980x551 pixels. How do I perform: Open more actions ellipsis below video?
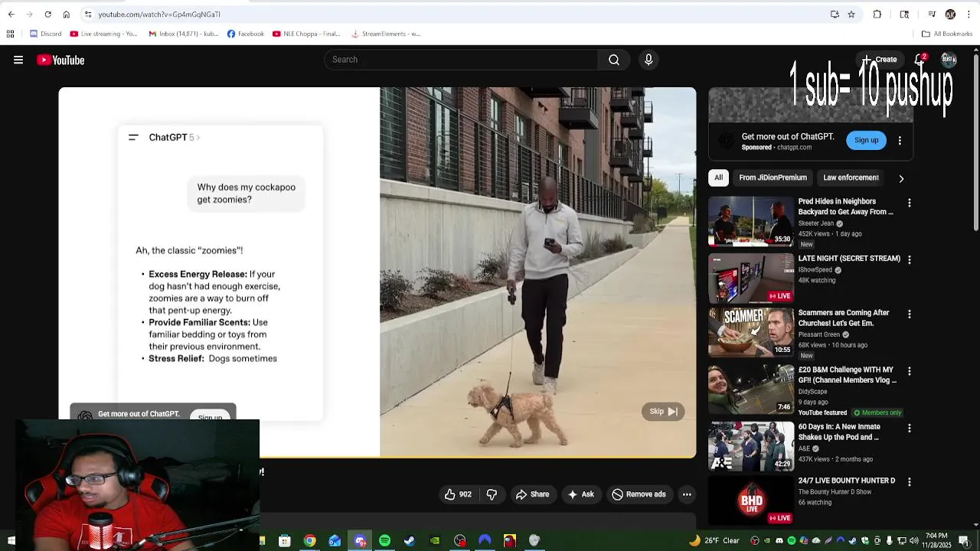pyautogui.click(x=687, y=494)
